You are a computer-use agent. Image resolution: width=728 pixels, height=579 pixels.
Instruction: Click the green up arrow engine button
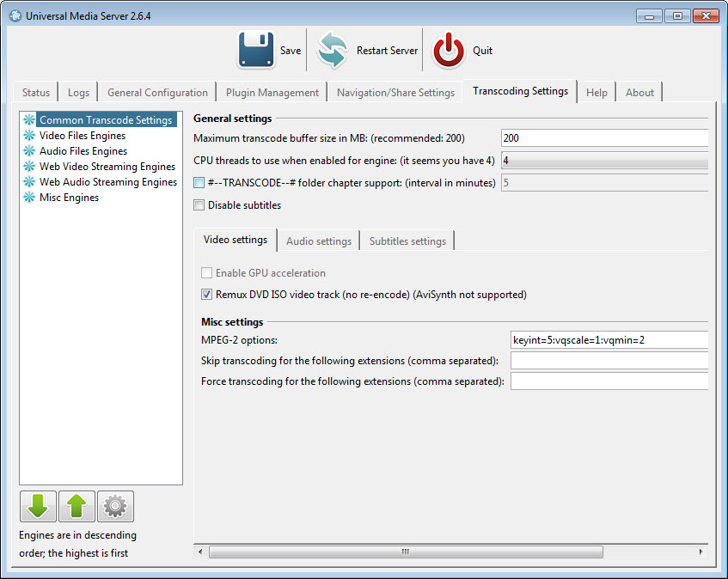pos(76,506)
